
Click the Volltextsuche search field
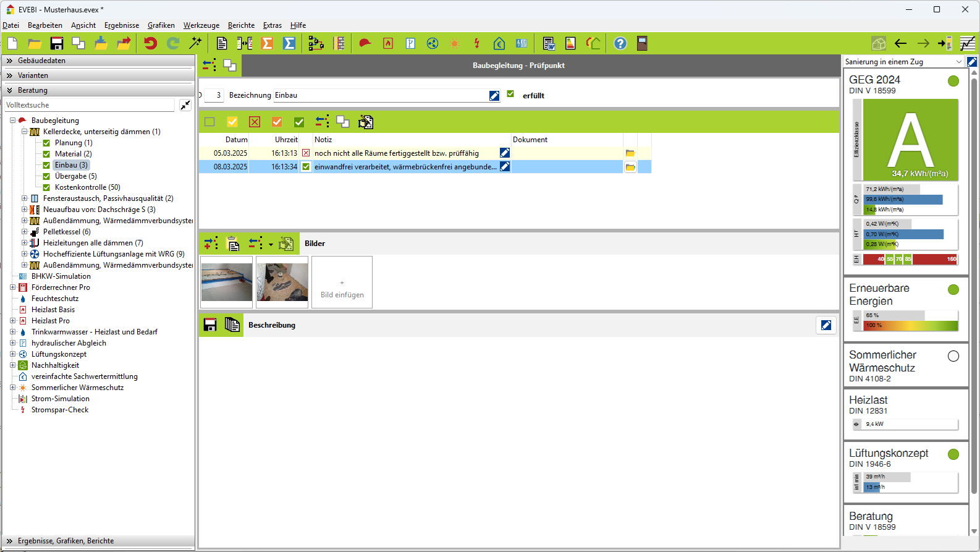(x=90, y=105)
